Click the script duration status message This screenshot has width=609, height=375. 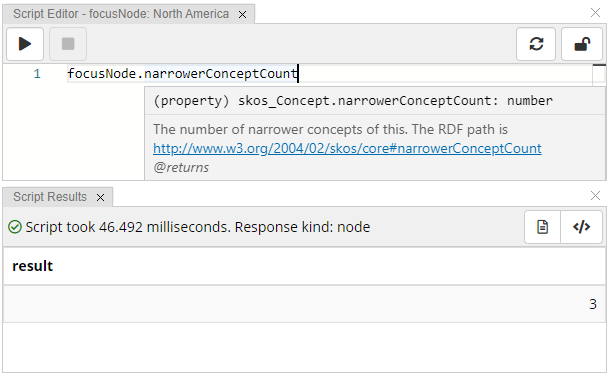coord(198,227)
